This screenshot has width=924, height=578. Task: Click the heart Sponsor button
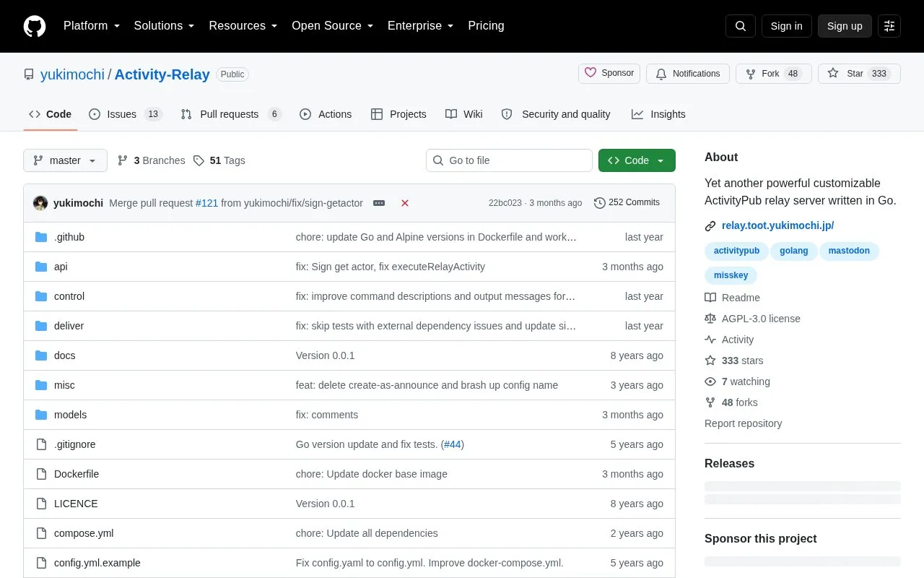[609, 74]
